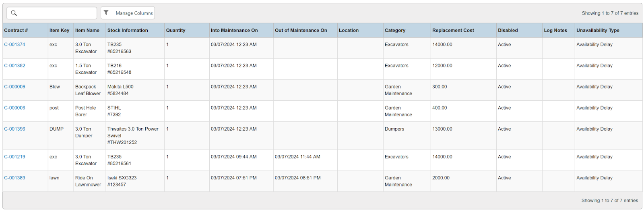This screenshot has width=644, height=210.
Task: Sort by Into Maintenance On column
Action: tap(234, 30)
